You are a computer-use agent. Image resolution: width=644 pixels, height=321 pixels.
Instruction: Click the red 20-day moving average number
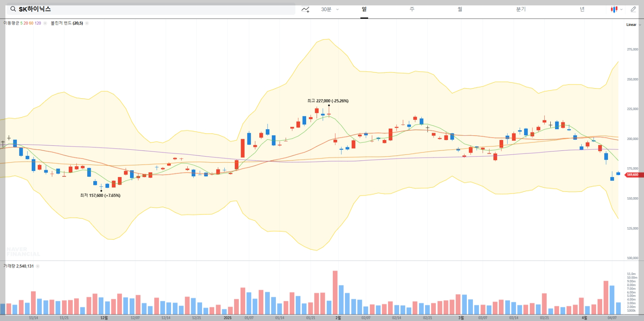click(26, 23)
